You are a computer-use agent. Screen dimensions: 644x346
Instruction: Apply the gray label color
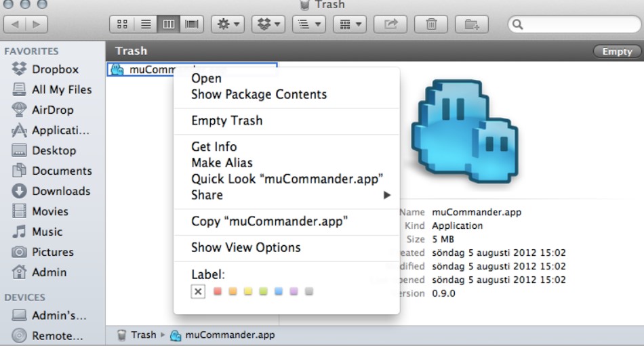[x=309, y=291]
